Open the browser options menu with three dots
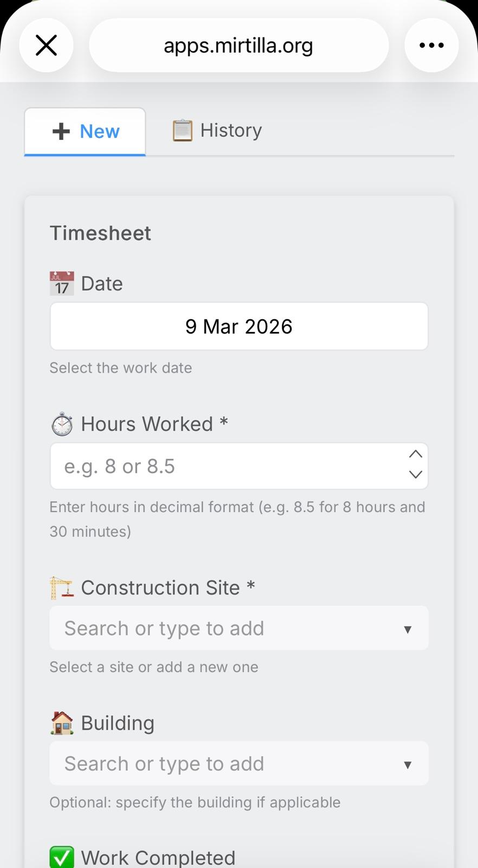This screenshot has width=478, height=868. tap(431, 45)
